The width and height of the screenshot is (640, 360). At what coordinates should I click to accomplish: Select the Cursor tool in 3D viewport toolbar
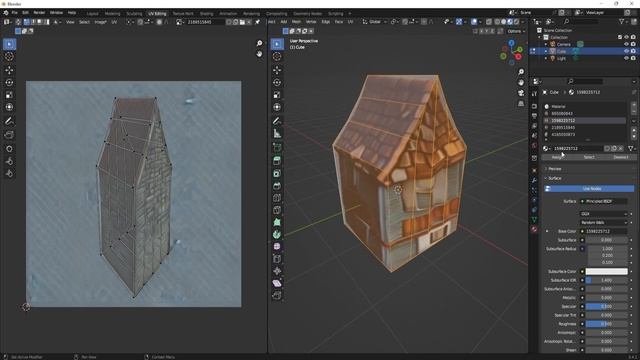(277, 56)
